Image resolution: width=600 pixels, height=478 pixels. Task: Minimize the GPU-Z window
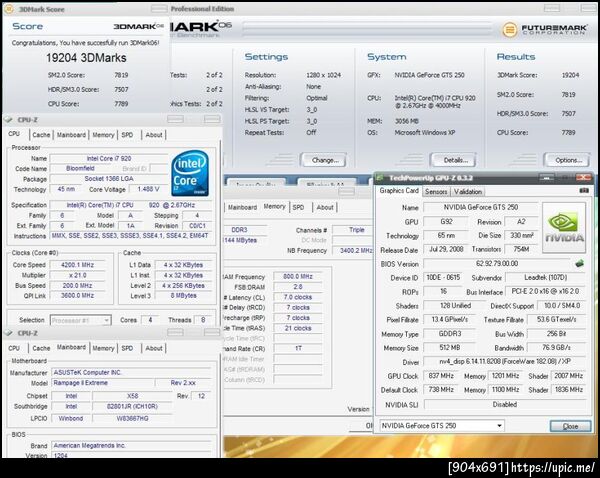[x=546, y=177]
